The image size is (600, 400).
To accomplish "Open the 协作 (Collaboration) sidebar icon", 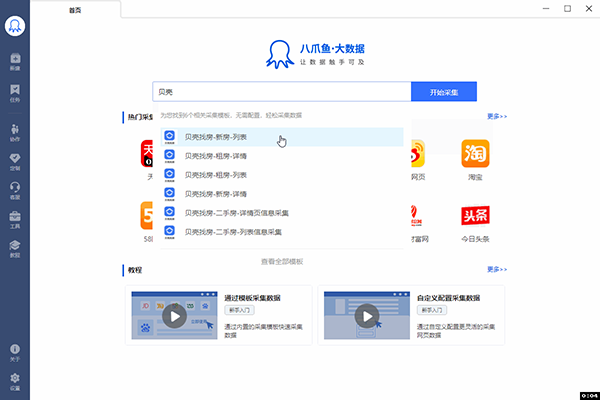I will [x=15, y=132].
